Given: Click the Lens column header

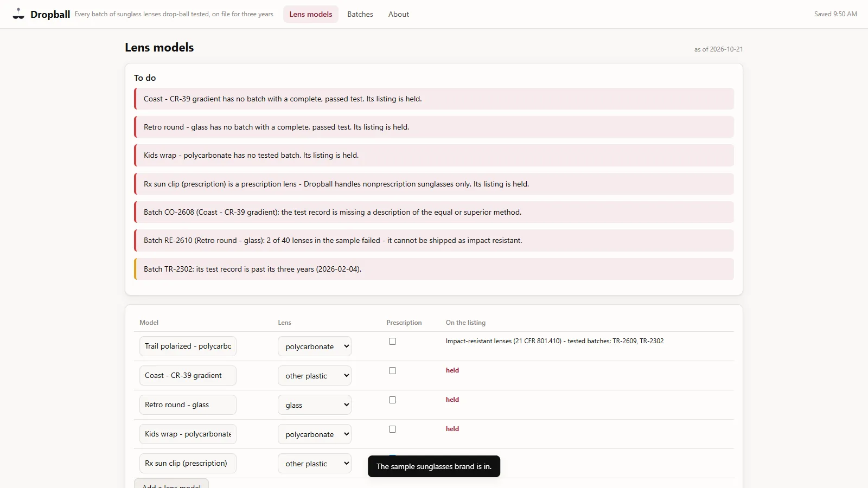Looking at the screenshot, I should [x=285, y=323].
